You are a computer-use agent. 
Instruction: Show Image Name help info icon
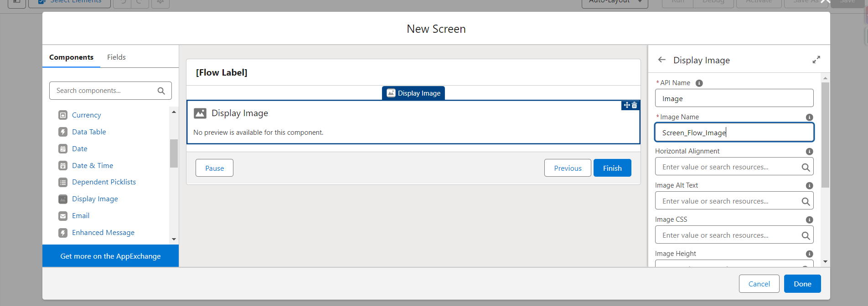point(809,117)
